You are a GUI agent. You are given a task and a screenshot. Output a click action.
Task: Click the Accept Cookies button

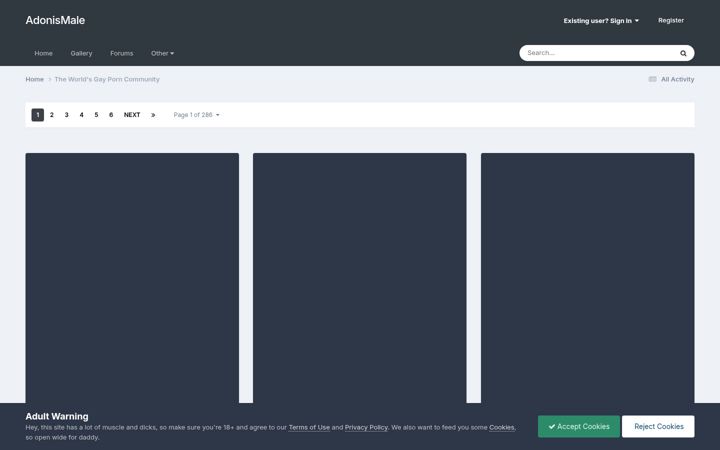[x=579, y=427]
